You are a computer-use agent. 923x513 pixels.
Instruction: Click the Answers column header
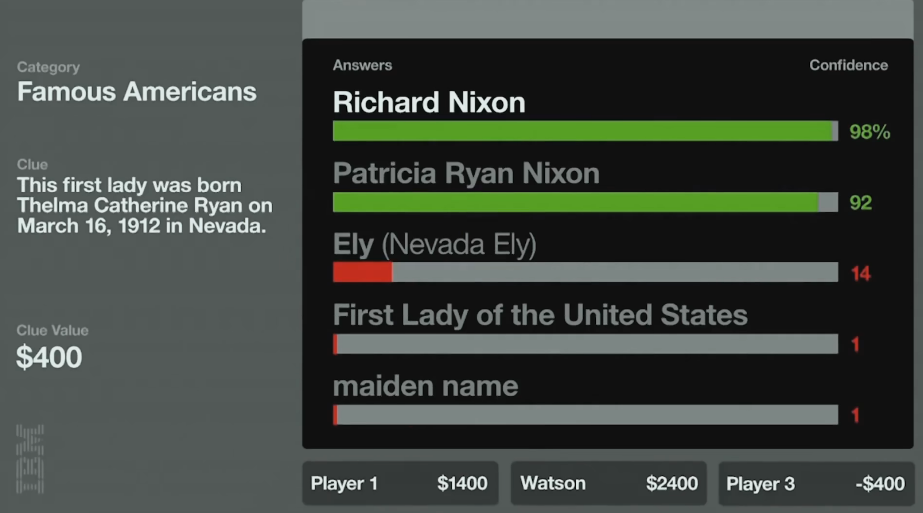(362, 65)
